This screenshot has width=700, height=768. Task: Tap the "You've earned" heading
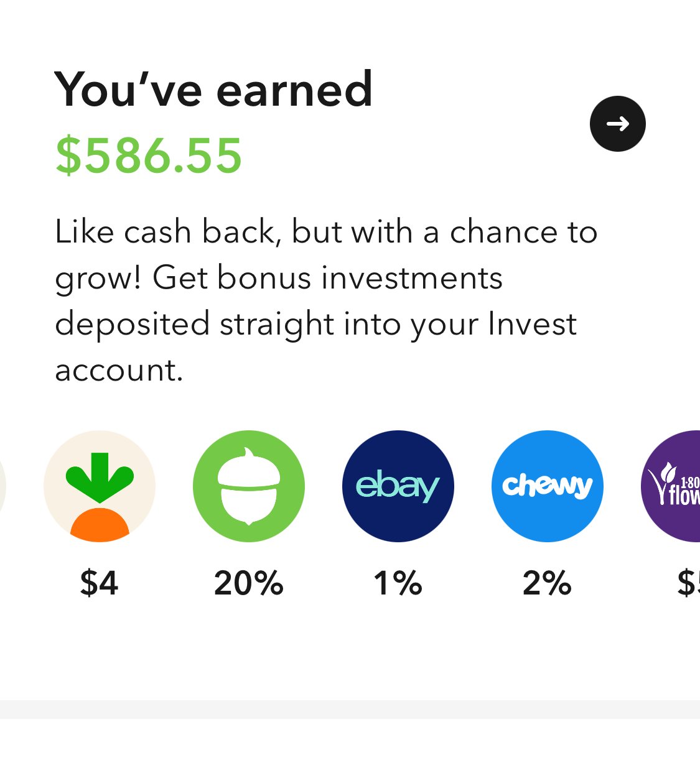(213, 90)
